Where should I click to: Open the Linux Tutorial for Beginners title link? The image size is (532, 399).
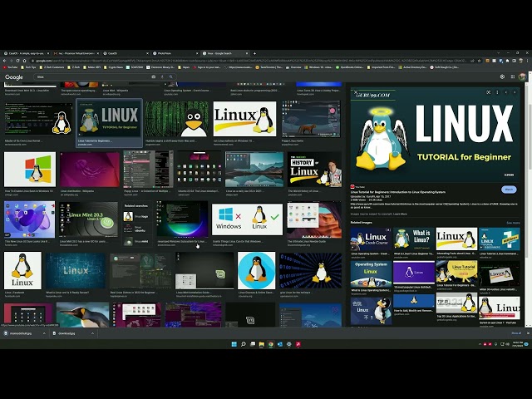[398, 192]
